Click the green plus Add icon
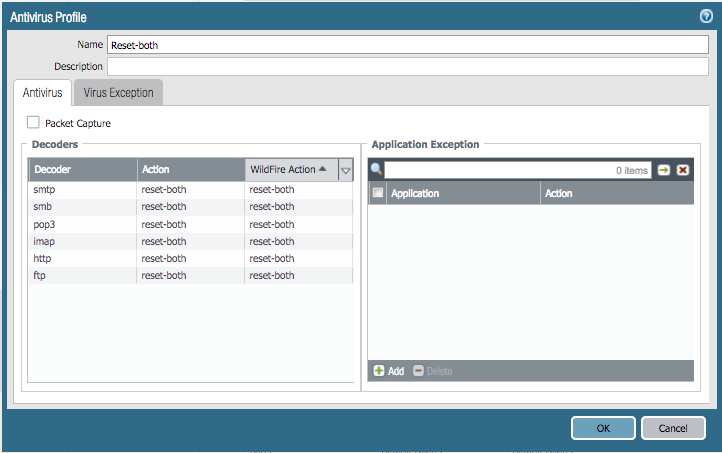 pos(379,371)
